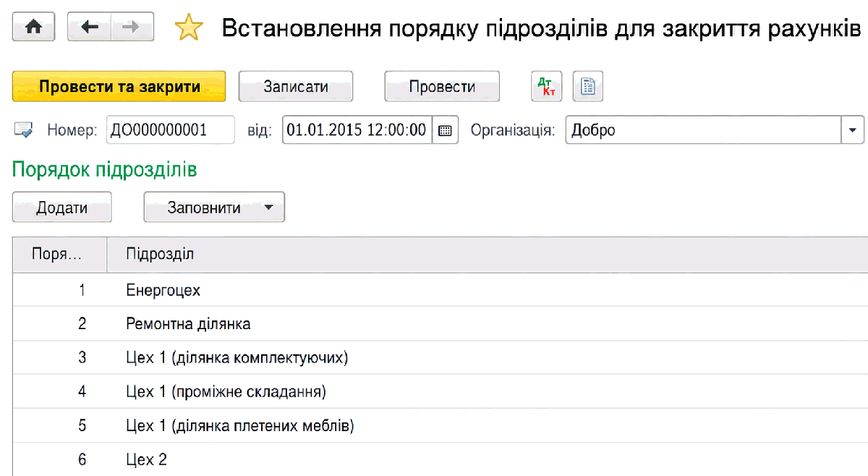Click order number 5 cell
The height and width of the screenshot is (476, 868).
[x=59, y=426]
